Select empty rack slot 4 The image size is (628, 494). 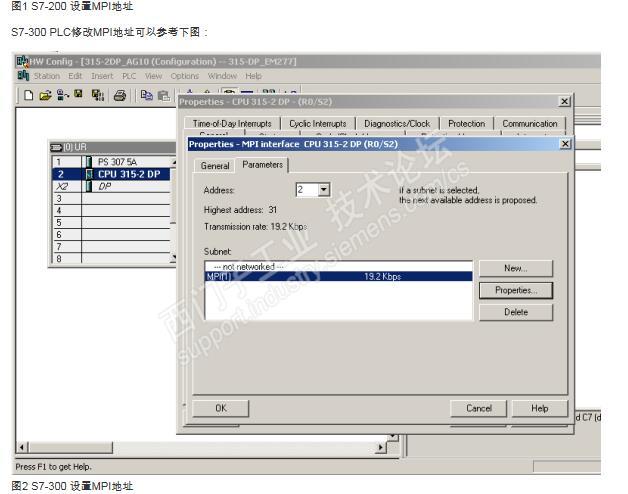pyautogui.click(x=112, y=210)
